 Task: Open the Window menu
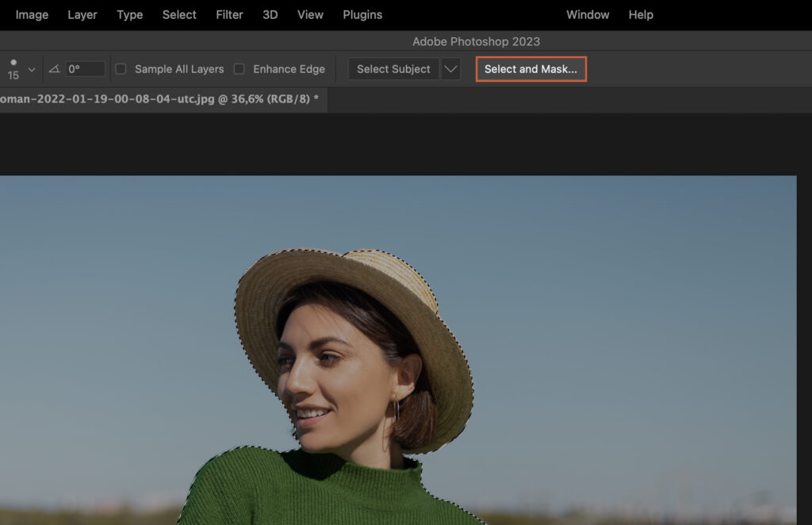(588, 14)
